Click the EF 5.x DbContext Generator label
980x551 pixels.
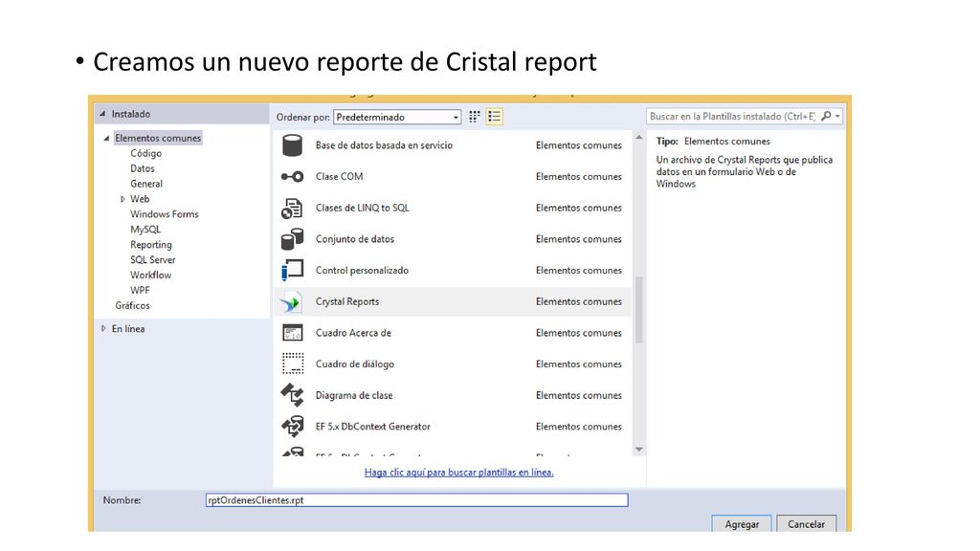[x=373, y=427]
